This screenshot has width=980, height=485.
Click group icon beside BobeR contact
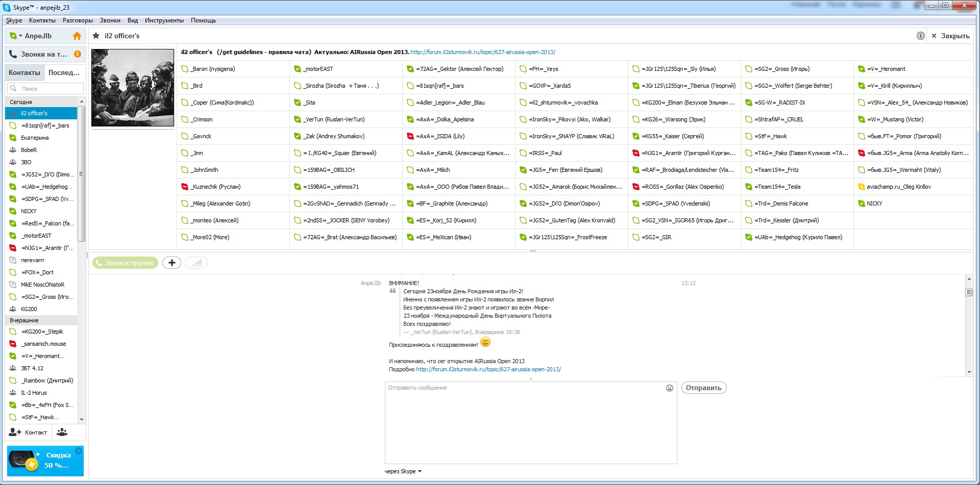pyautogui.click(x=13, y=150)
